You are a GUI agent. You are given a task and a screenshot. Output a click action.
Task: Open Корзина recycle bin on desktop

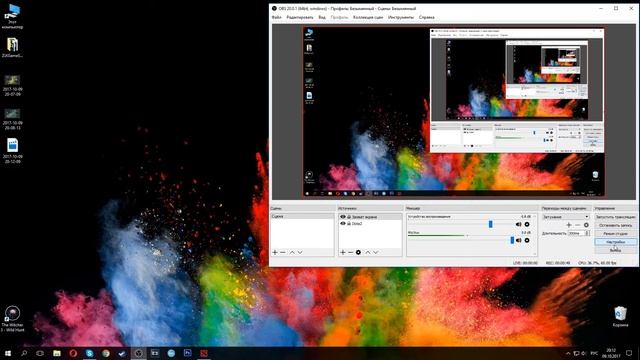coord(620,317)
